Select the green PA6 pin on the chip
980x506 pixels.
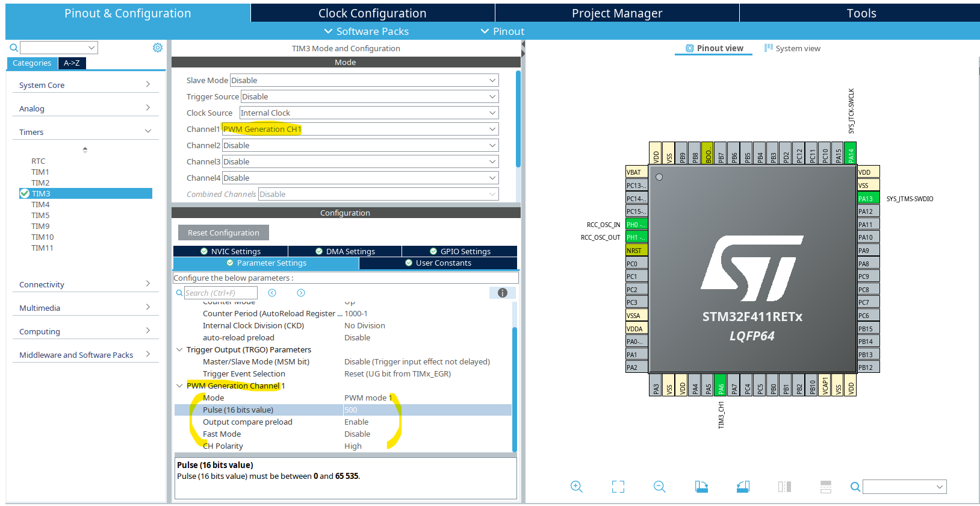pos(721,385)
